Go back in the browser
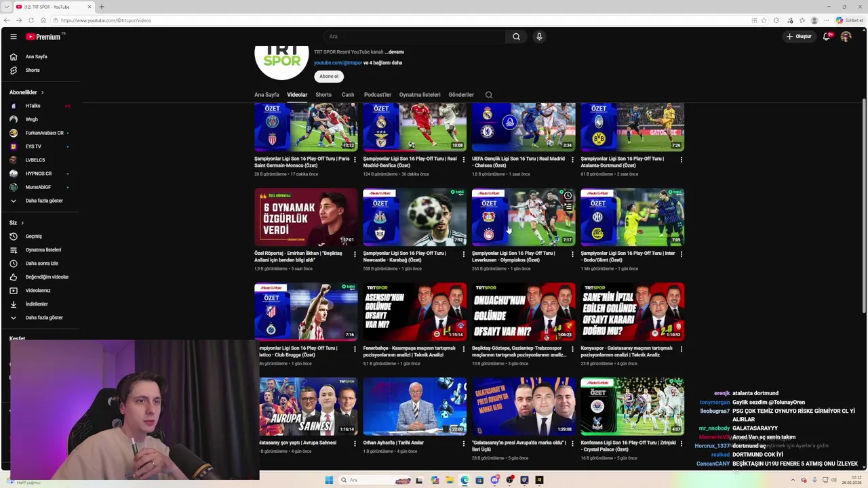Viewport: 868px width, 488px height. tap(7, 20)
